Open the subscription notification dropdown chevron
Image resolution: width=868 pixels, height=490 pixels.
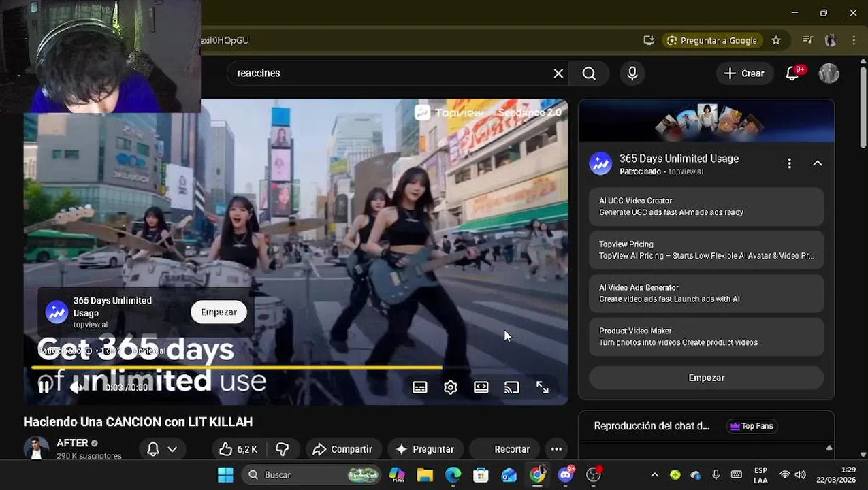pyautogui.click(x=172, y=449)
